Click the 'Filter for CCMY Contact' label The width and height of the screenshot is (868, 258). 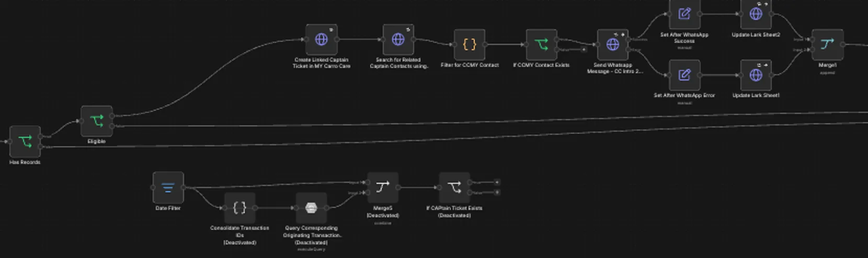click(x=470, y=65)
